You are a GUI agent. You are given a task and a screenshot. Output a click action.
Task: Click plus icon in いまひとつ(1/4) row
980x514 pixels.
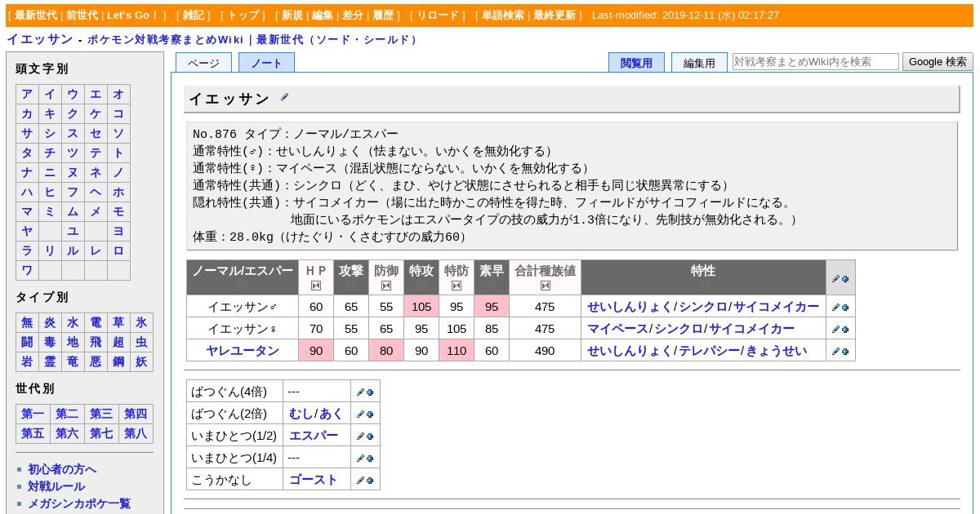click(x=370, y=459)
